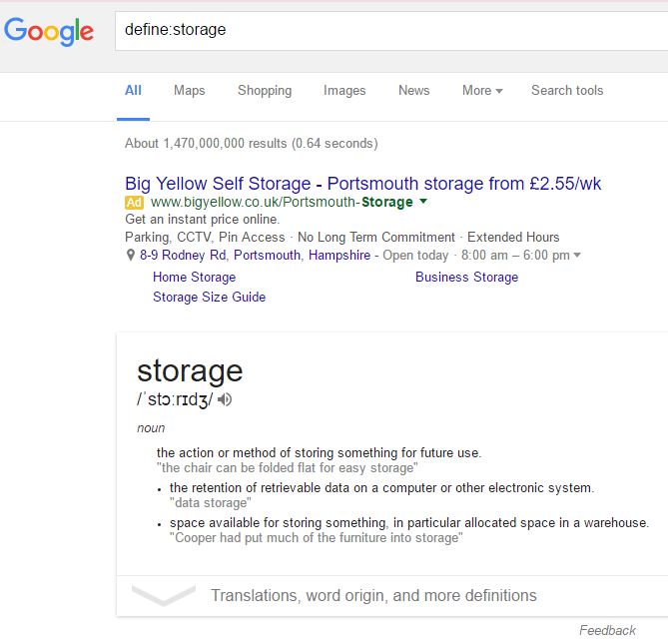Switch to the Shopping tab
This screenshot has height=644, width=668.
(x=265, y=91)
